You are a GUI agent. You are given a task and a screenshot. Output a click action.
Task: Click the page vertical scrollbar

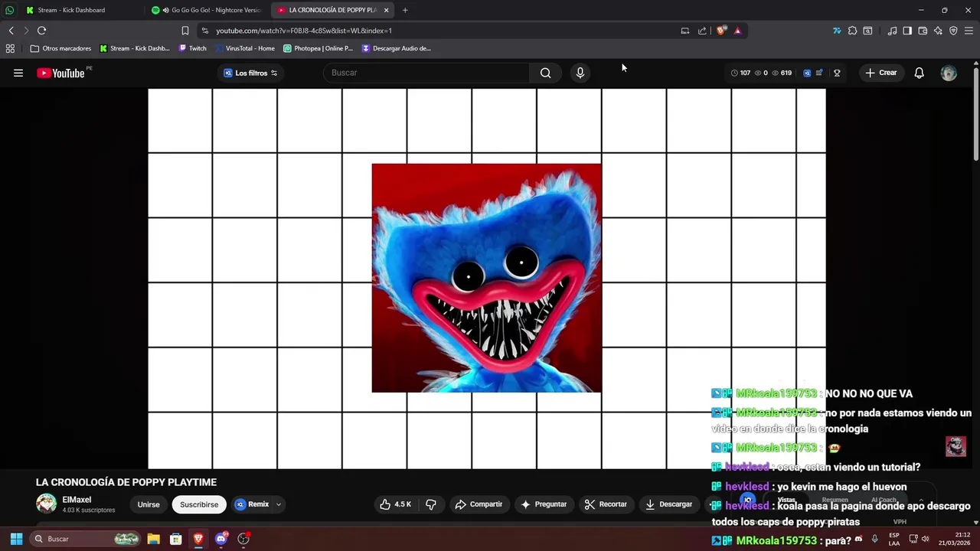(x=975, y=115)
